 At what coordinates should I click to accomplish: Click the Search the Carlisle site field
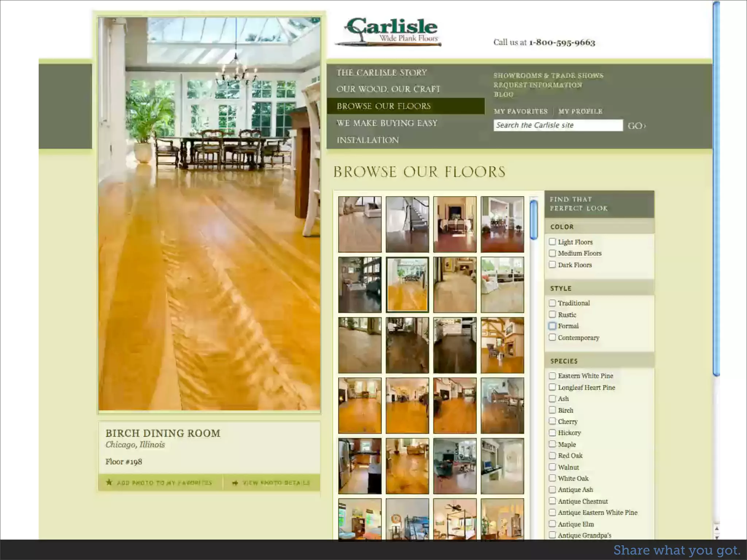[558, 125]
